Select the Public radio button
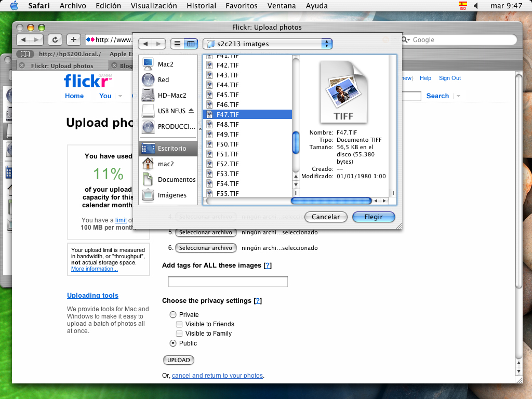The image size is (532, 399). coord(173,343)
